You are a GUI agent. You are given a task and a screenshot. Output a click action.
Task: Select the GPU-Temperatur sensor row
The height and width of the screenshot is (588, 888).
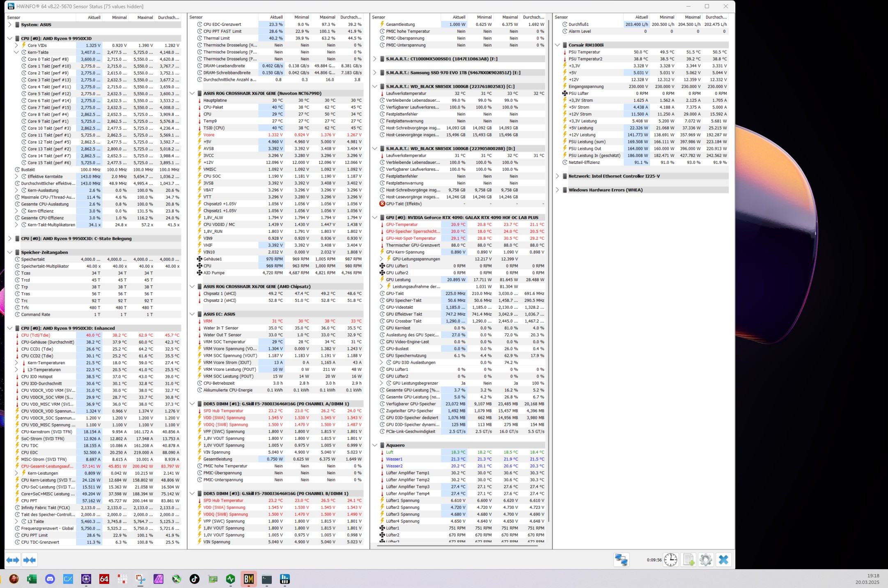coord(402,225)
